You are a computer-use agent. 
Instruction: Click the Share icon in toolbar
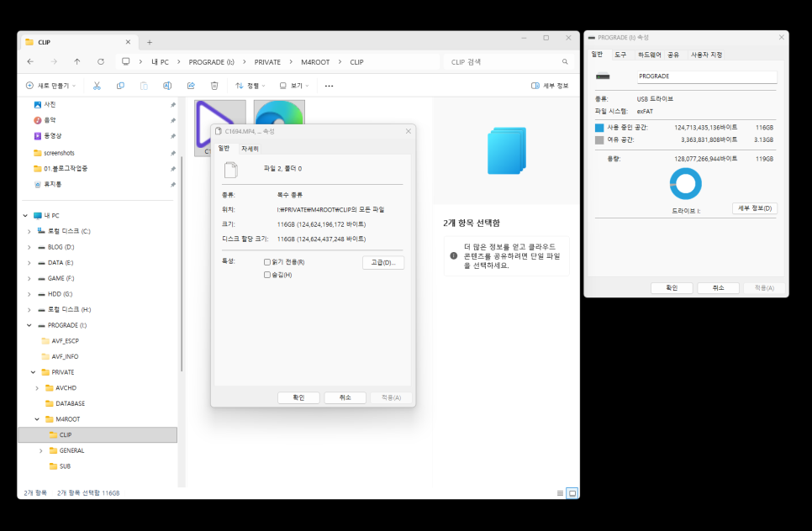pyautogui.click(x=191, y=86)
